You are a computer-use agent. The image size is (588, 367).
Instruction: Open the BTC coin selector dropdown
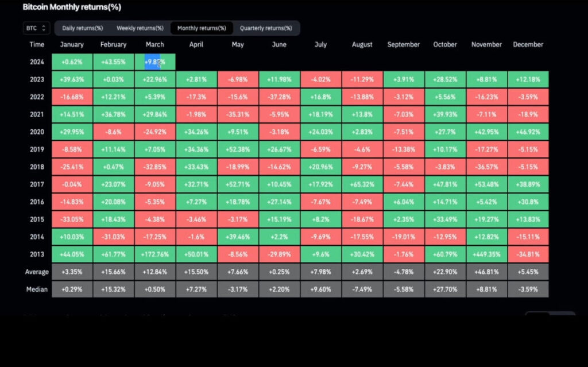pos(36,28)
